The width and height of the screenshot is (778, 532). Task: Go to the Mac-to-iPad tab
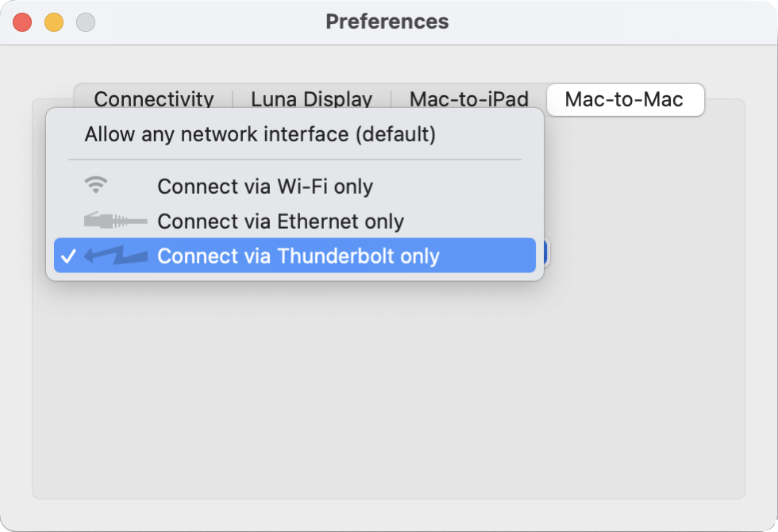[x=468, y=98]
